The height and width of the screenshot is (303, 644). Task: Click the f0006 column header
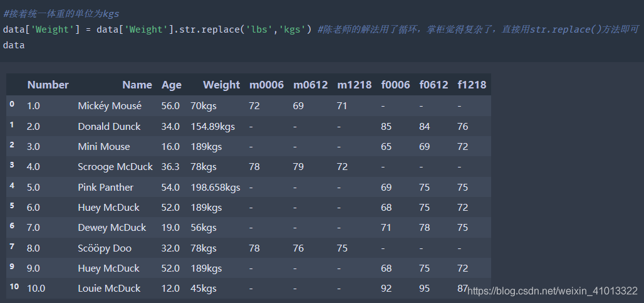[x=395, y=85]
